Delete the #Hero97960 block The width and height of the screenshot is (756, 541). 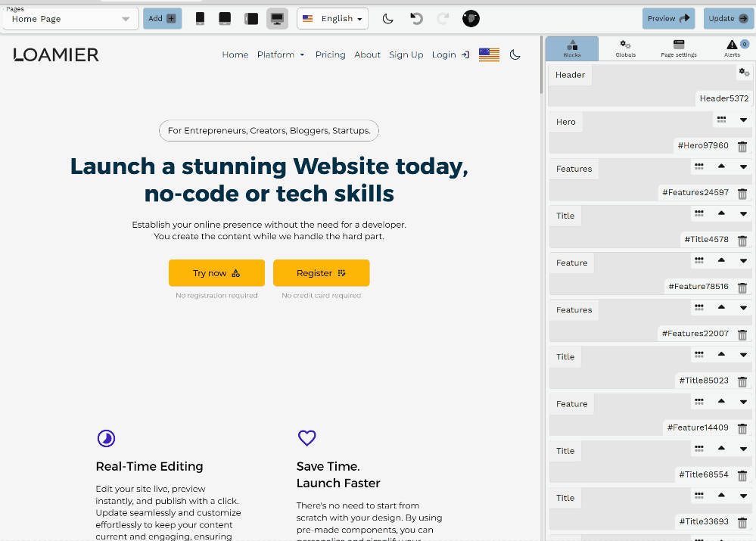tap(742, 147)
